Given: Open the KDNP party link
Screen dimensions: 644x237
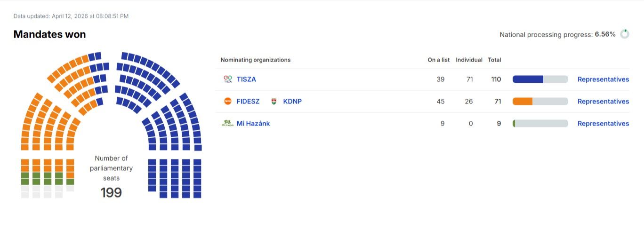Looking at the screenshot, I should point(292,101).
